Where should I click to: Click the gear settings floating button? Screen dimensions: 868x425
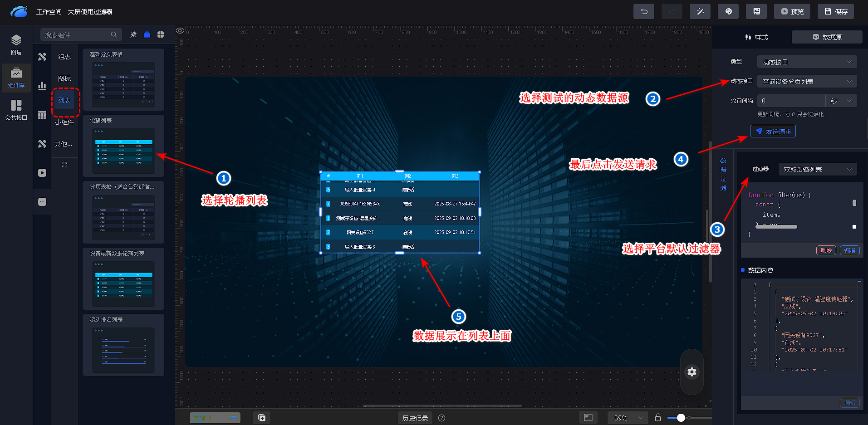tap(691, 372)
